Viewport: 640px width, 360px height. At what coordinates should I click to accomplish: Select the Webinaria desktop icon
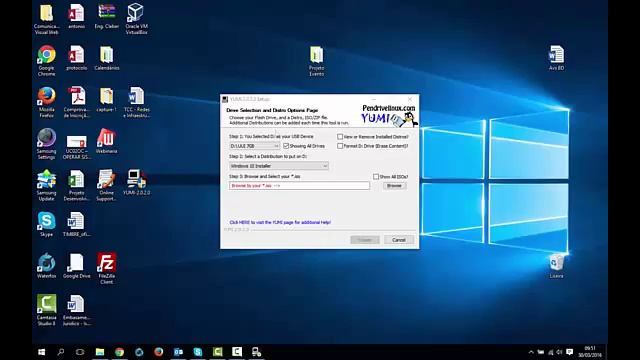coord(107,141)
